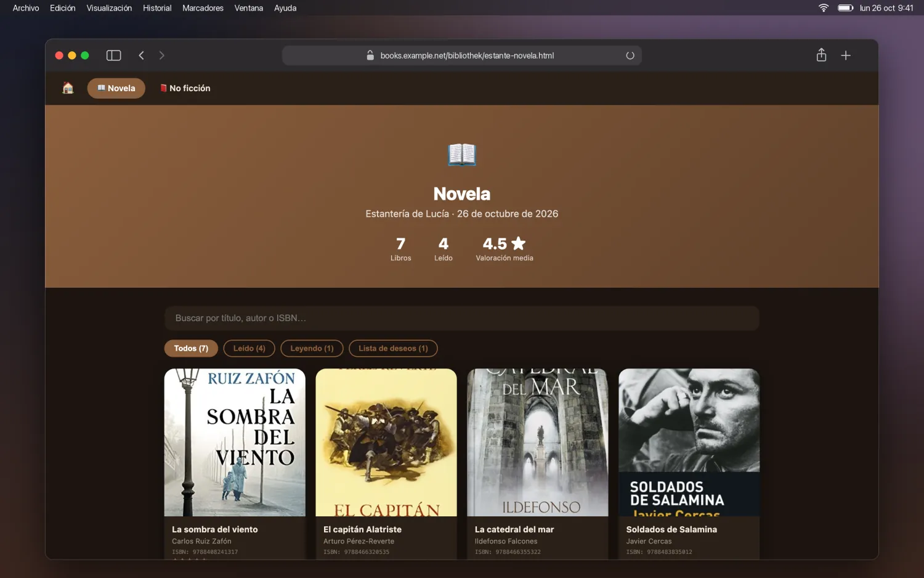Open a new tab with plus icon
The width and height of the screenshot is (924, 578).
tap(846, 55)
